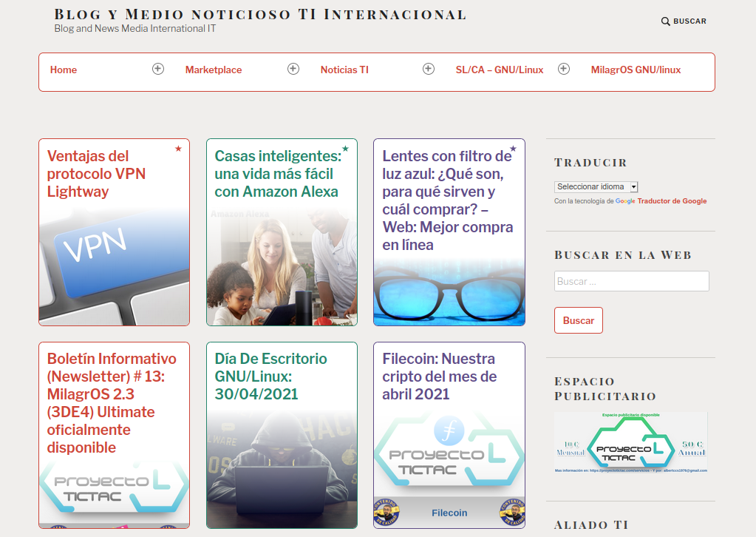Go to the Home menu item
Screen dimensions: 756x537
(64, 70)
